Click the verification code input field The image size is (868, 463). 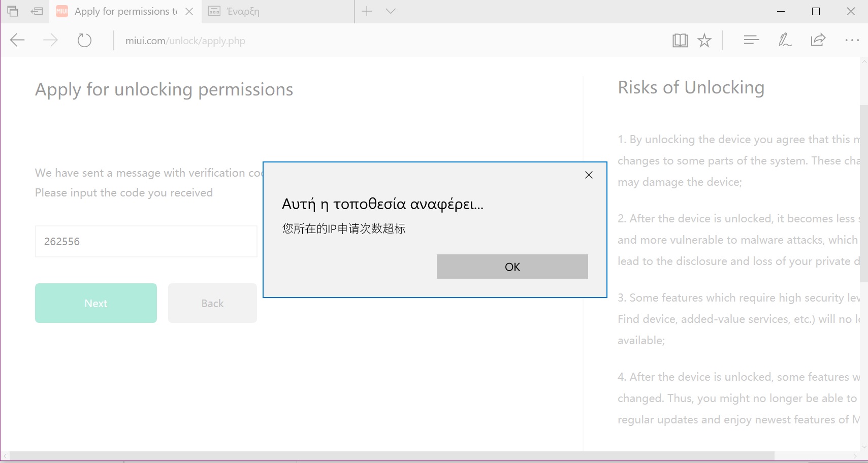coord(146,241)
